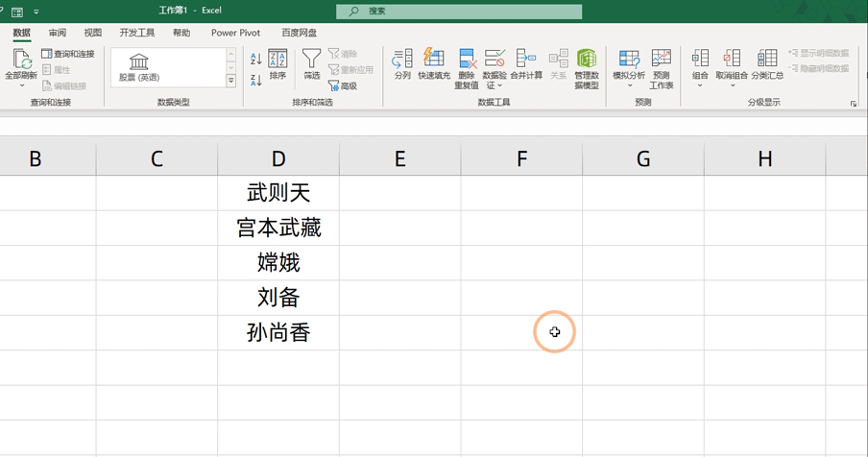
Task: Select column D header
Action: [278, 159]
